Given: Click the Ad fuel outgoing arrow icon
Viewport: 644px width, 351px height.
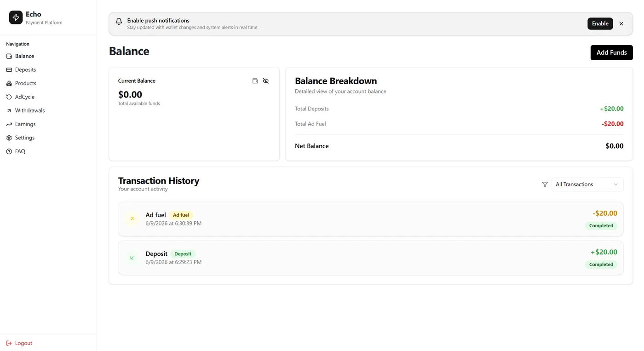Looking at the screenshot, I should 132,219.
